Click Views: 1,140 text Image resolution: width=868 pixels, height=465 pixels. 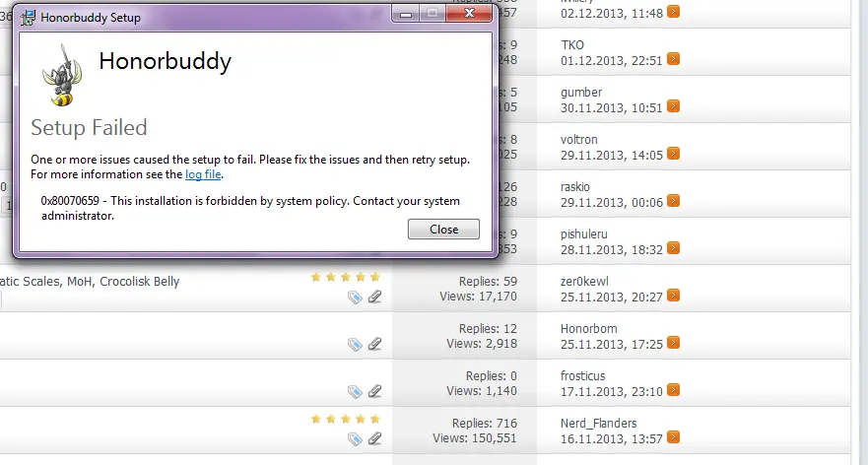pos(482,391)
